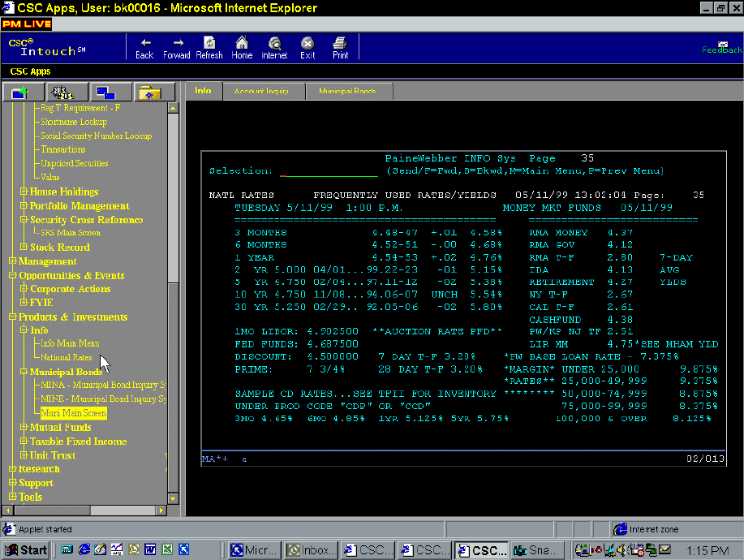The width and height of the screenshot is (744, 560).
Task: Expand the Unit Trust node
Action: pos(24,454)
